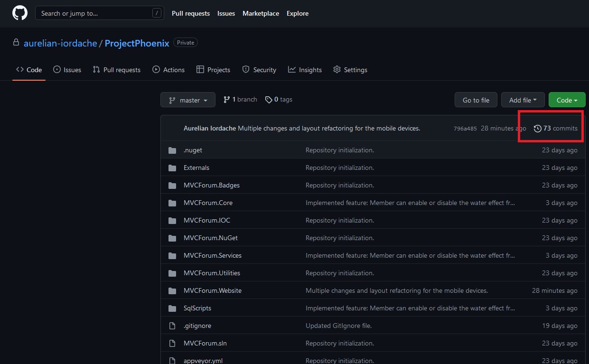Click the file icon beside .gitignore
The height and width of the screenshot is (364, 589).
click(x=172, y=326)
